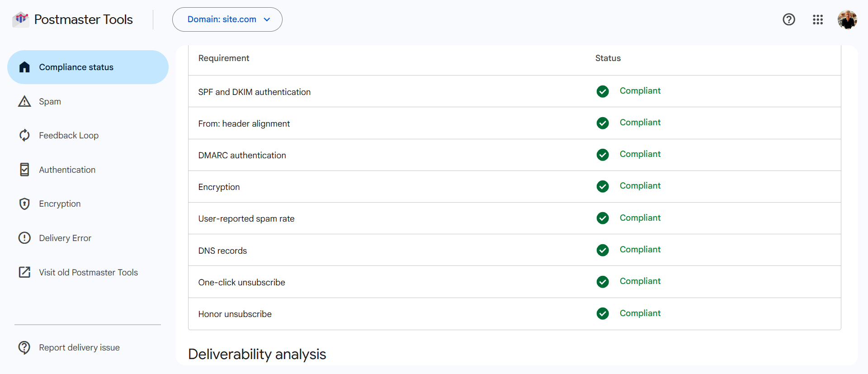The width and height of the screenshot is (868, 374).
Task: Click green check icon for One-click unsubscribe
Action: coord(603,282)
